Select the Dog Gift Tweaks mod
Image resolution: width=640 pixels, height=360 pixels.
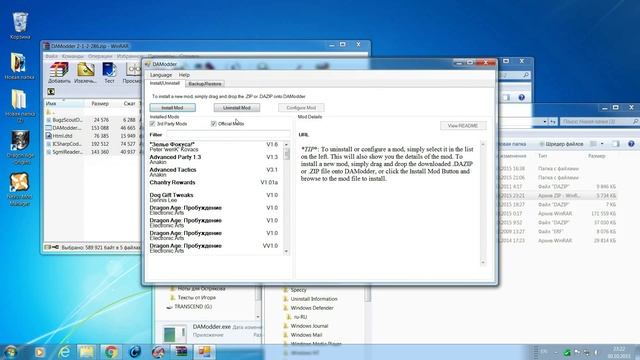(x=214, y=198)
